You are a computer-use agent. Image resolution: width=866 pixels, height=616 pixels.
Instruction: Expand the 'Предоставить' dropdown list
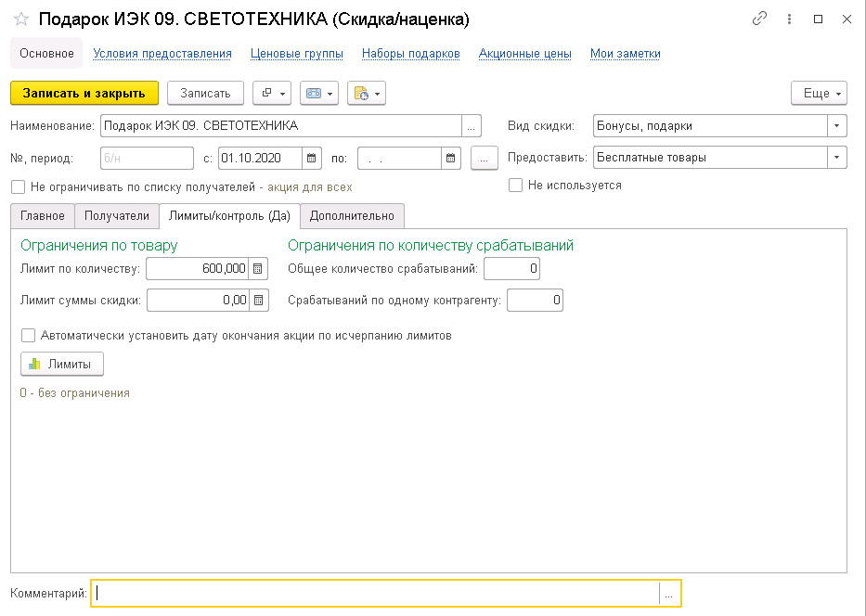[837, 158]
